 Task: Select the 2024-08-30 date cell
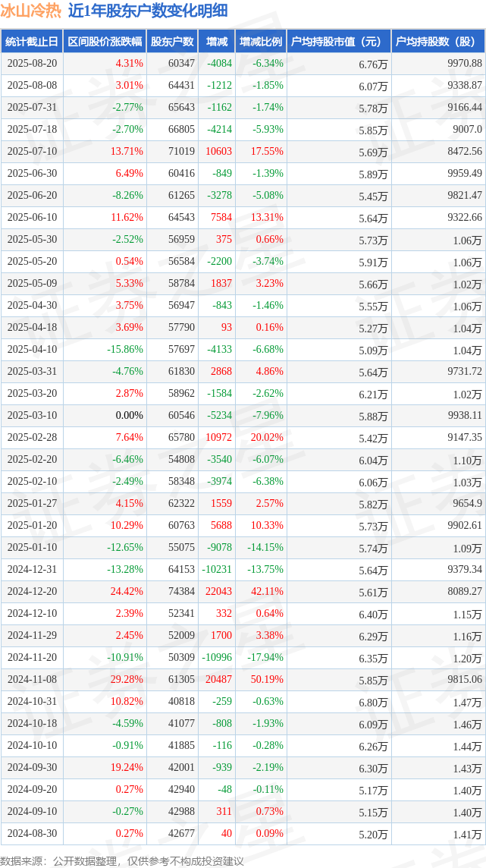tap(32, 833)
